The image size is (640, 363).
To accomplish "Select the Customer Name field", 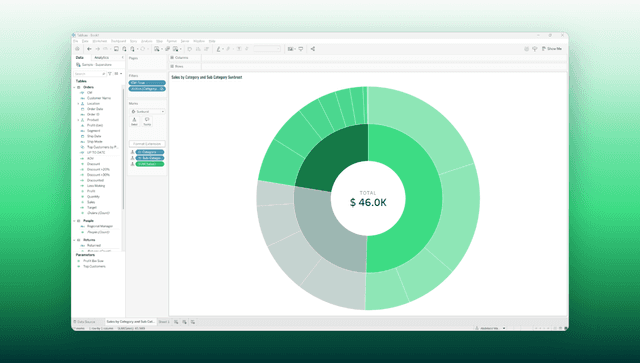I will coord(98,98).
